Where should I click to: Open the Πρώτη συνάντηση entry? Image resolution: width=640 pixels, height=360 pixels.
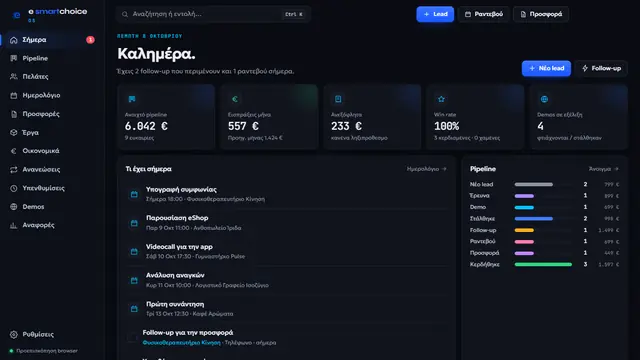(287, 309)
